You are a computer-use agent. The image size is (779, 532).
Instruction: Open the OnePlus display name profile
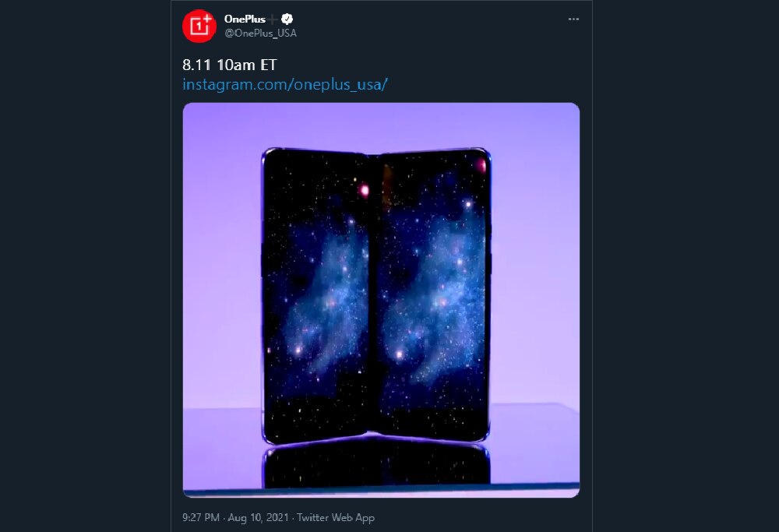point(245,19)
